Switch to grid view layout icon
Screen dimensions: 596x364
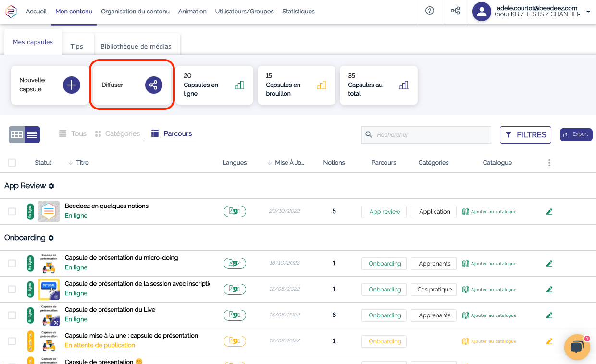(16, 135)
